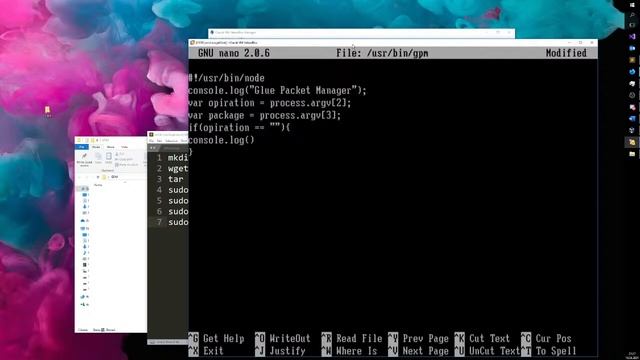Screen dimensions: 640x360
Task: Click the '#!/usr/bin/node' line in nano
Action: 227,78
